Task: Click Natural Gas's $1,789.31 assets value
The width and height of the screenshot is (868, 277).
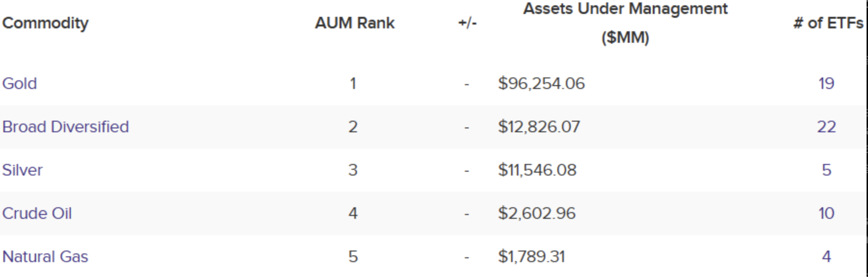Action: (531, 257)
